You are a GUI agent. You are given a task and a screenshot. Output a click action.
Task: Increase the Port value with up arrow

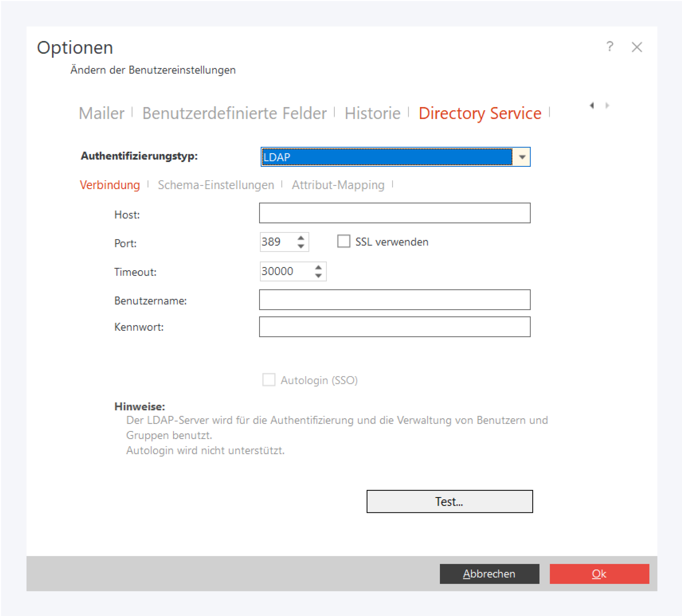tap(301, 238)
